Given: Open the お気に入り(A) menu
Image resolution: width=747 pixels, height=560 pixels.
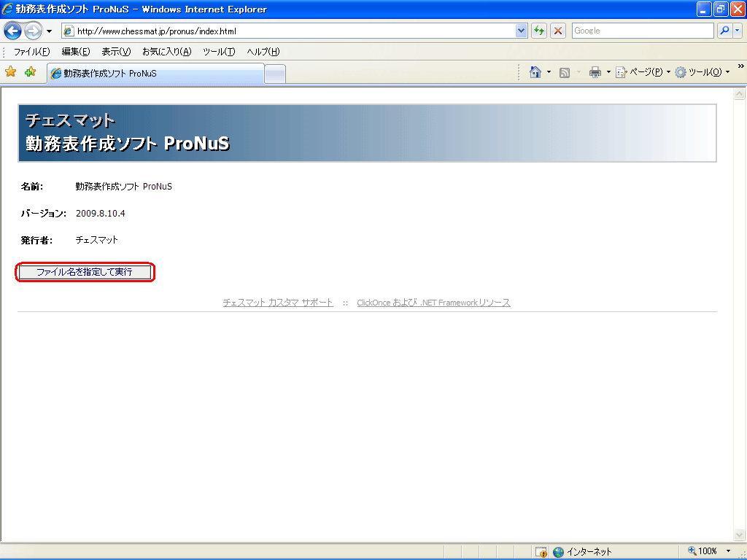Looking at the screenshot, I should 167,52.
